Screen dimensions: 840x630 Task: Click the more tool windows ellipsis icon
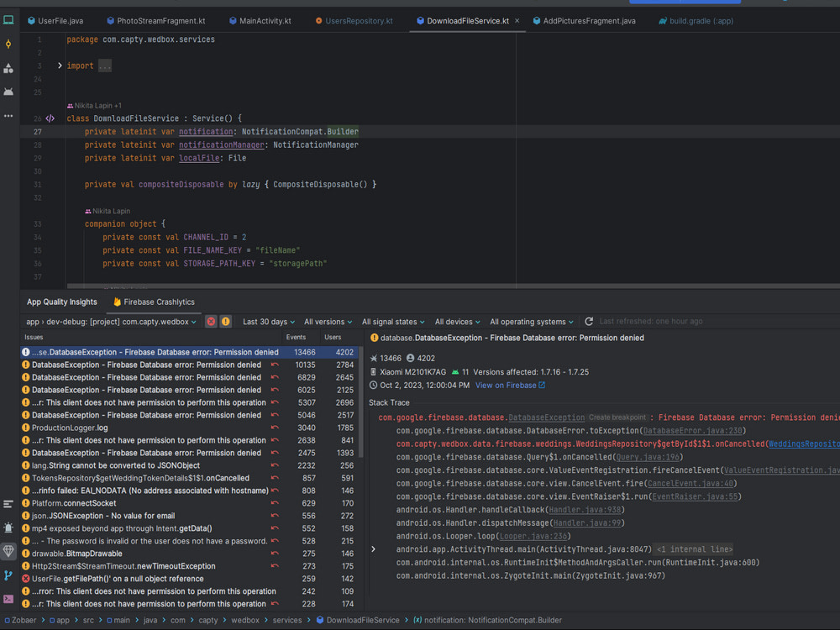tap(8, 116)
